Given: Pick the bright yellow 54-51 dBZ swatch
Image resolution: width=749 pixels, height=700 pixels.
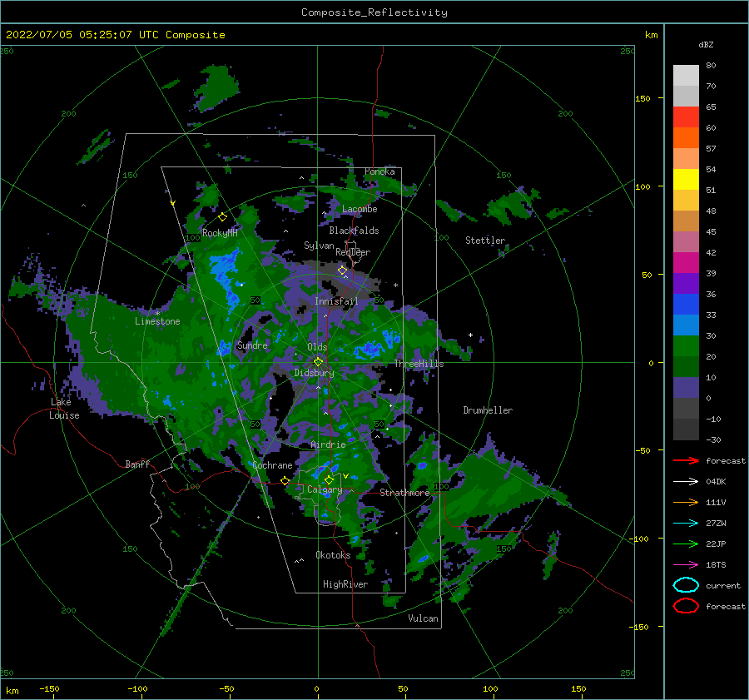Looking at the screenshot, I should 686,180.
